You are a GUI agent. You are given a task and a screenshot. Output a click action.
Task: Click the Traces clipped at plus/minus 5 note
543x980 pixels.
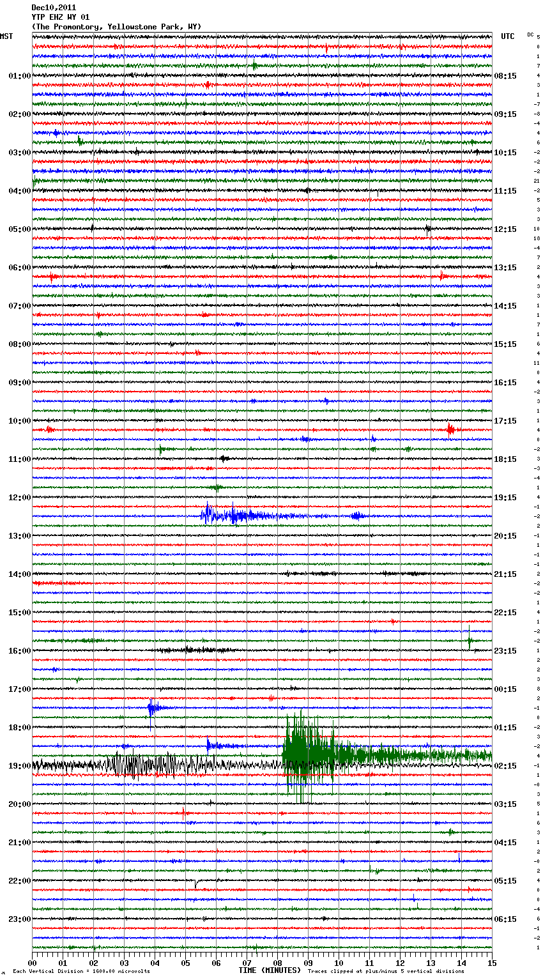click(386, 971)
